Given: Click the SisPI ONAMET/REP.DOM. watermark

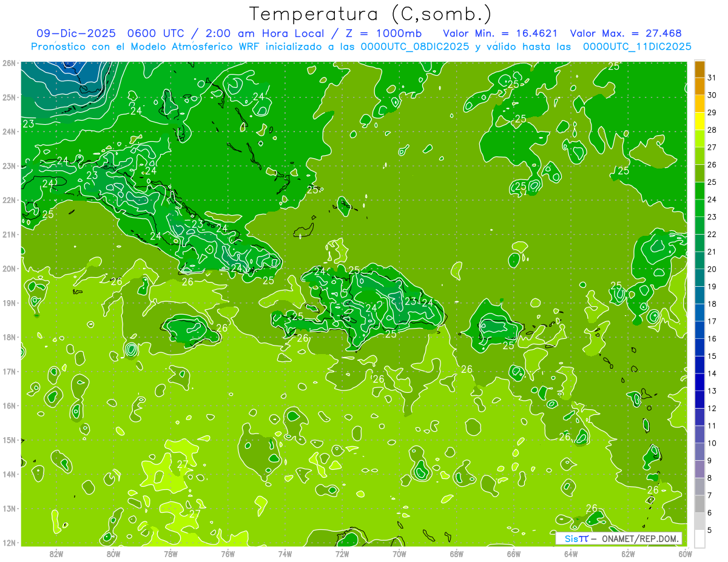Looking at the screenshot, I should (619, 538).
